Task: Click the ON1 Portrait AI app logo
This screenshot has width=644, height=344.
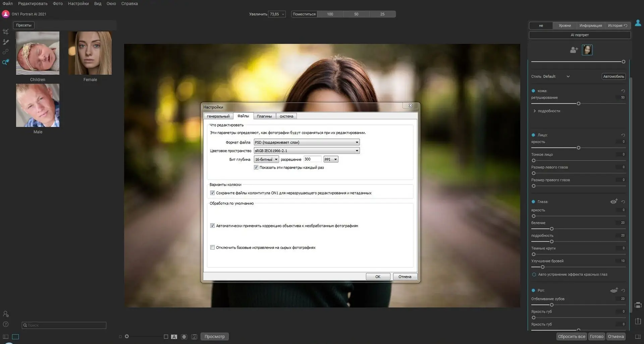Action: pos(6,14)
